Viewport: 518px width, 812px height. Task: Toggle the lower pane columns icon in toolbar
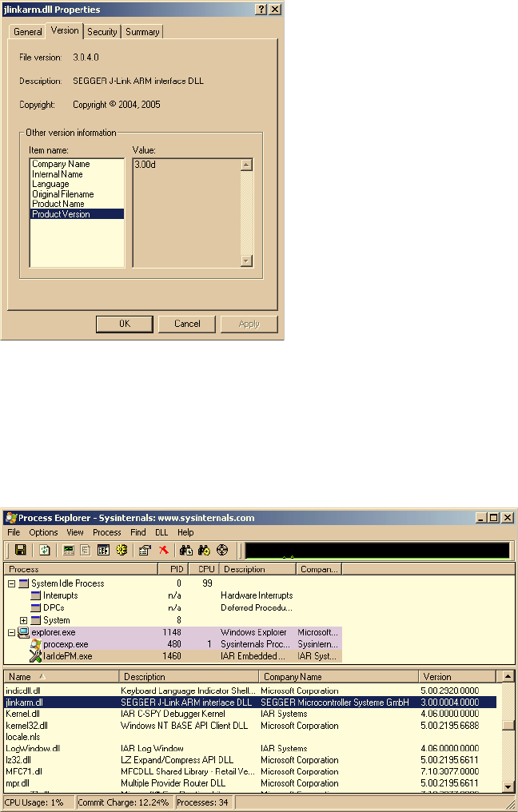104,550
